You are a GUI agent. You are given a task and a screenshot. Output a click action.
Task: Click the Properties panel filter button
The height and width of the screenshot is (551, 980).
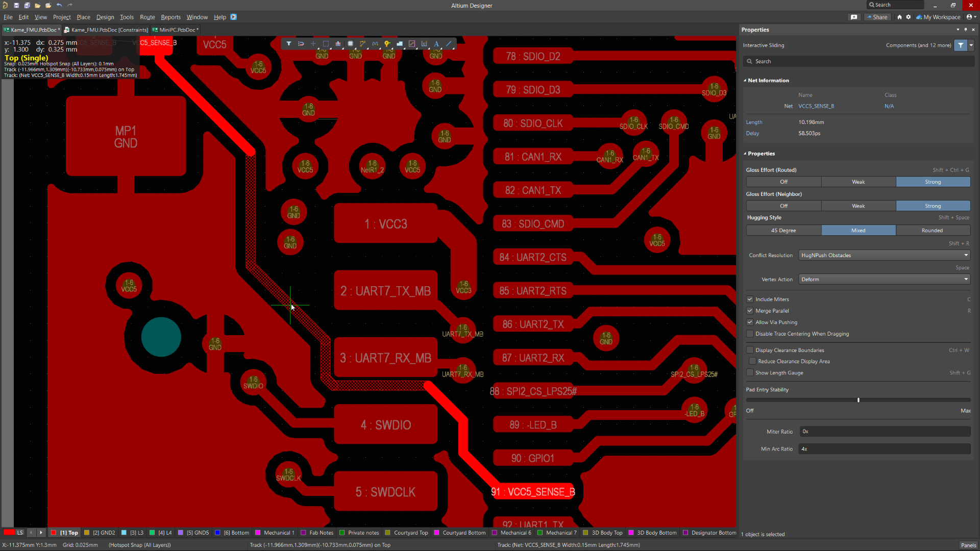[961, 45]
